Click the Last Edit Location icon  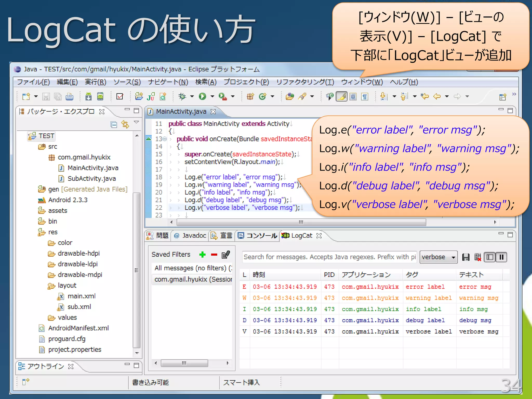(x=425, y=97)
